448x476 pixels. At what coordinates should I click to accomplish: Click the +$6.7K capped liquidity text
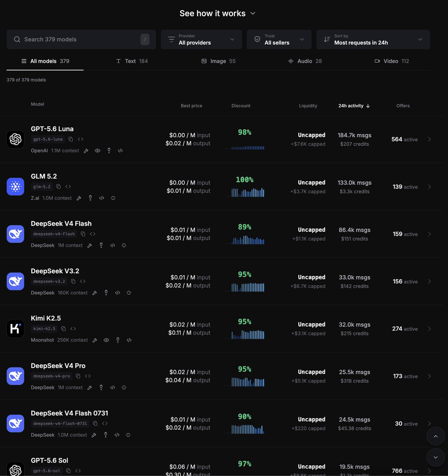(308, 286)
